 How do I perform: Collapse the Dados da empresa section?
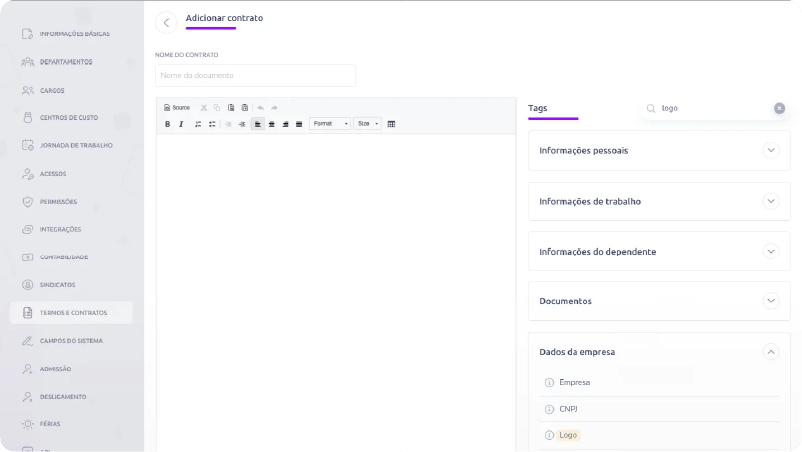771,352
